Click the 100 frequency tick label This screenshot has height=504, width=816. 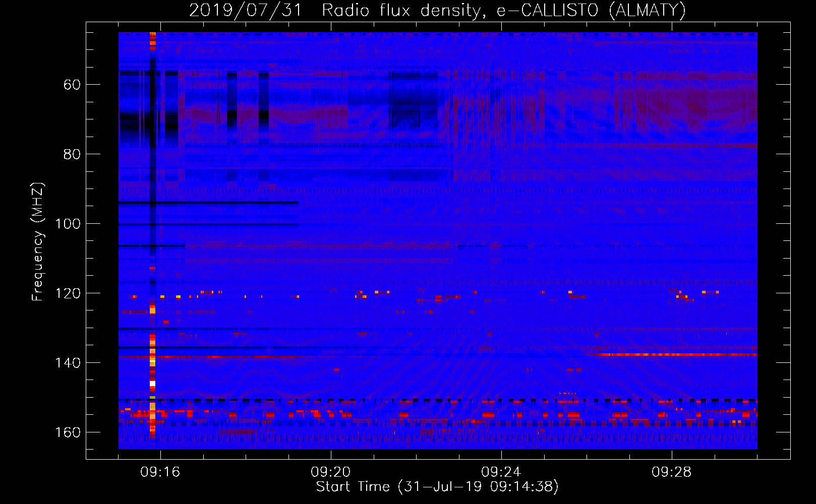pos(68,224)
